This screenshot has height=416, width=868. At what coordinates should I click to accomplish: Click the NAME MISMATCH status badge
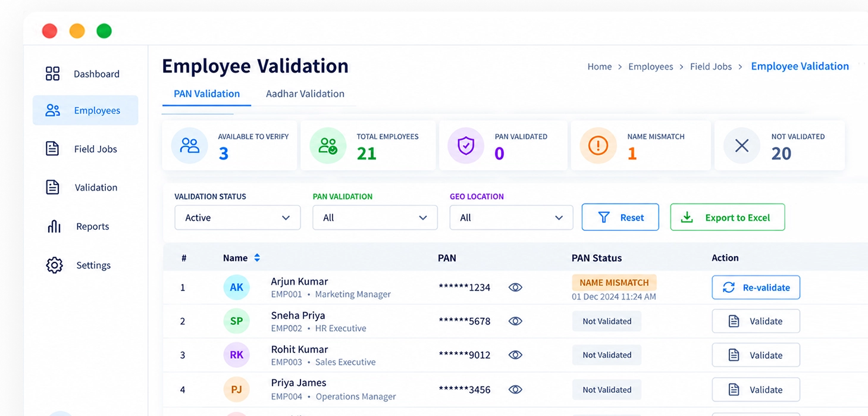614,283
